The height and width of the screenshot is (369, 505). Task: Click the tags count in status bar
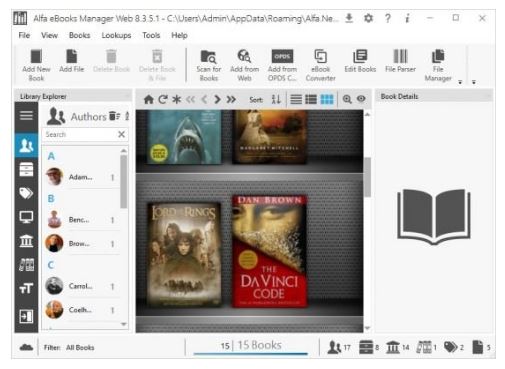(x=454, y=347)
